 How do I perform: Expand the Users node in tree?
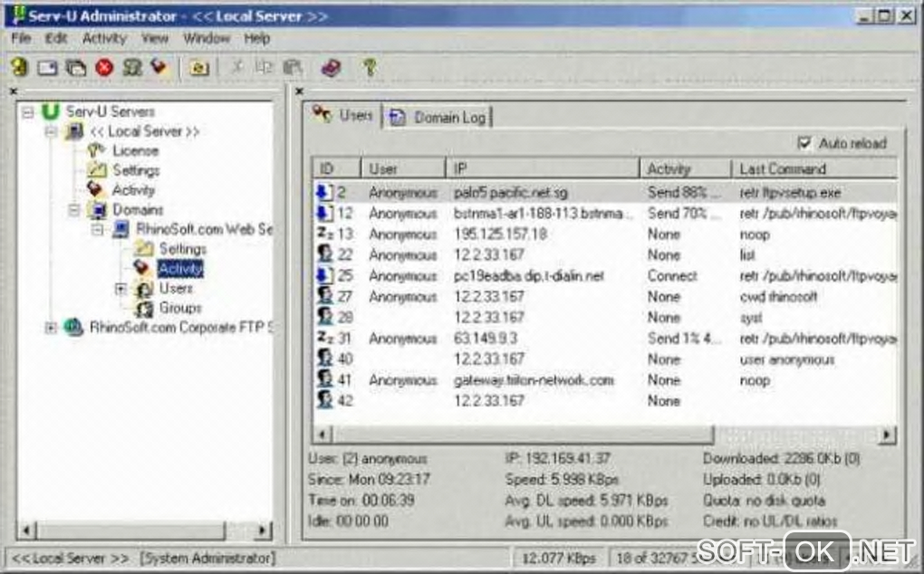(120, 289)
